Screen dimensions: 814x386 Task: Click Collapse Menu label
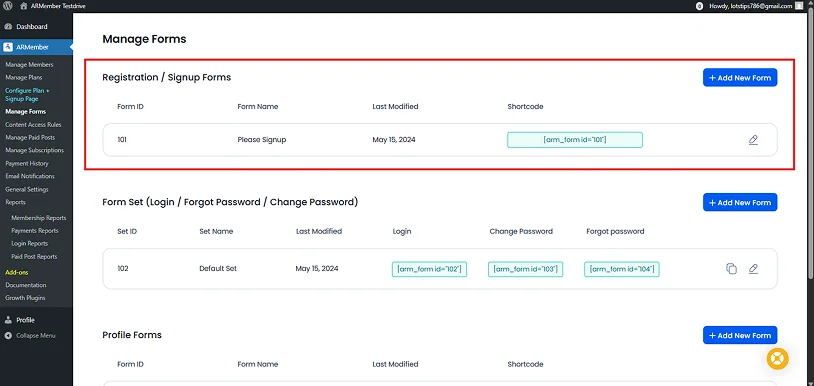[36, 336]
